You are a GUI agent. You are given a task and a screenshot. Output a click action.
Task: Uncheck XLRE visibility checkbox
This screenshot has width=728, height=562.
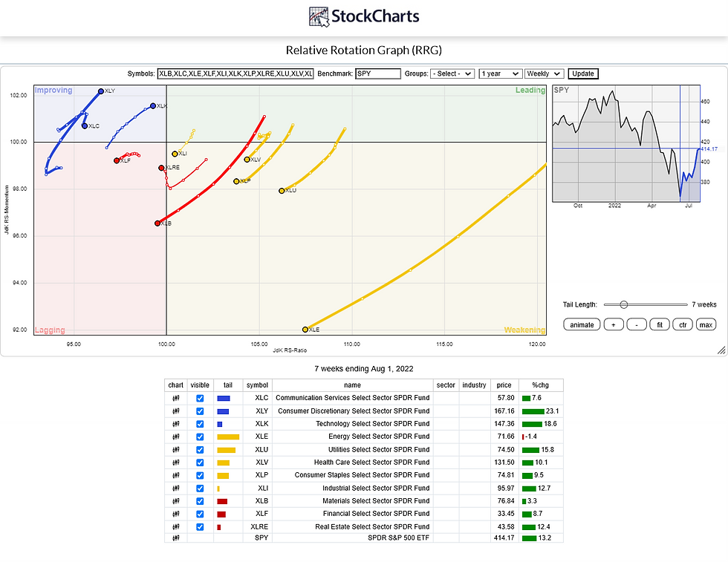(x=200, y=526)
